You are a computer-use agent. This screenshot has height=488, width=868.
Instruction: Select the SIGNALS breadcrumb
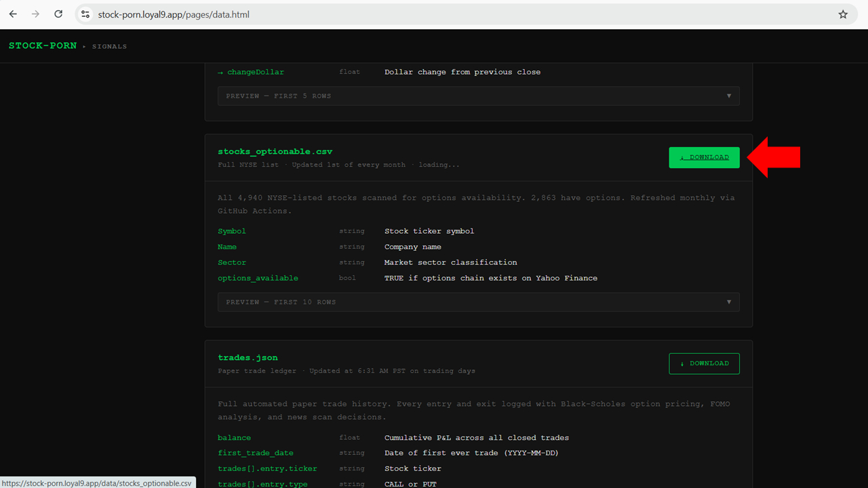tap(109, 46)
